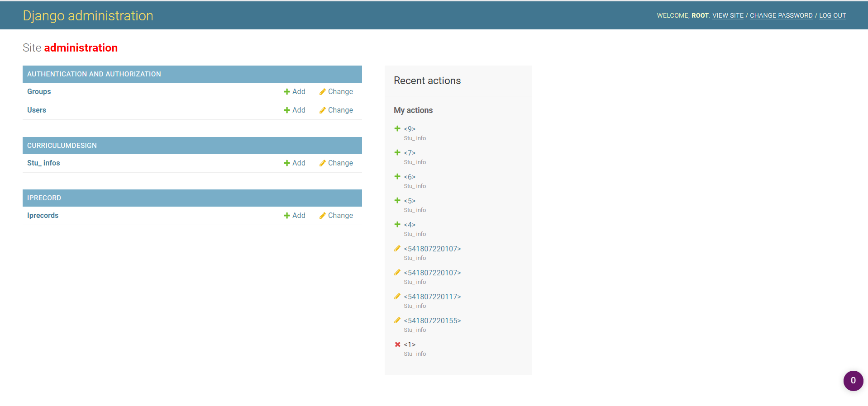The height and width of the screenshot is (406, 868).
Task: Open the Stu_ infos model link
Action: pyautogui.click(x=43, y=163)
